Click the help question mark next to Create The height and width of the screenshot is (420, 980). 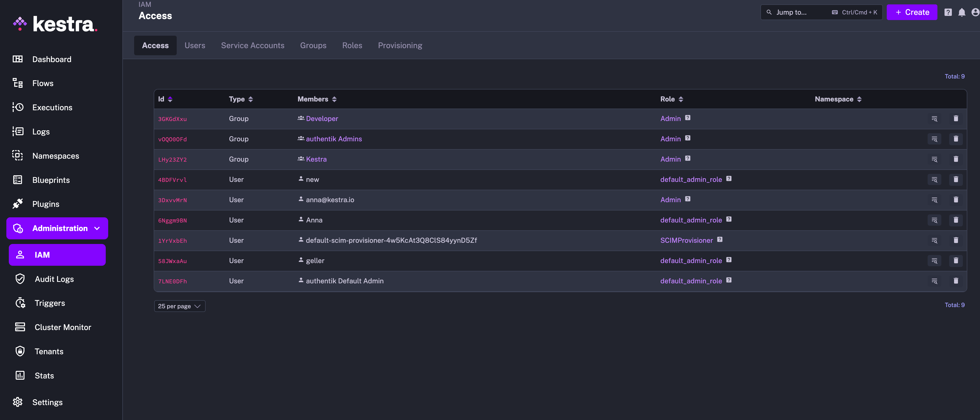(x=948, y=12)
